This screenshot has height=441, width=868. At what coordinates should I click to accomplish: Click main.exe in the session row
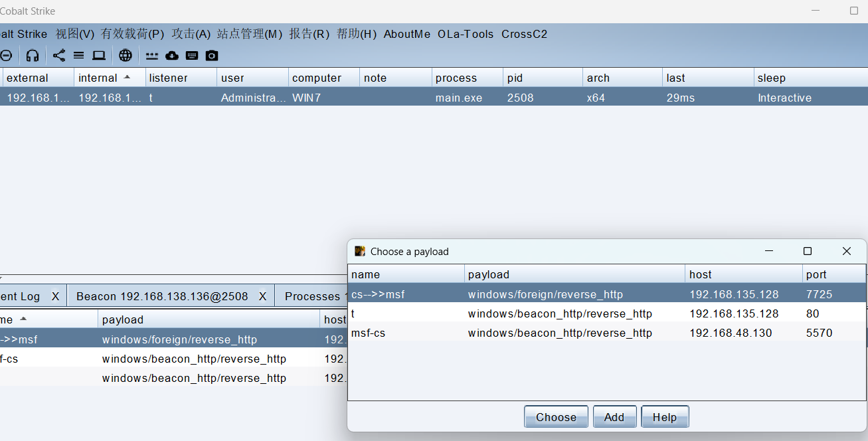tap(459, 98)
